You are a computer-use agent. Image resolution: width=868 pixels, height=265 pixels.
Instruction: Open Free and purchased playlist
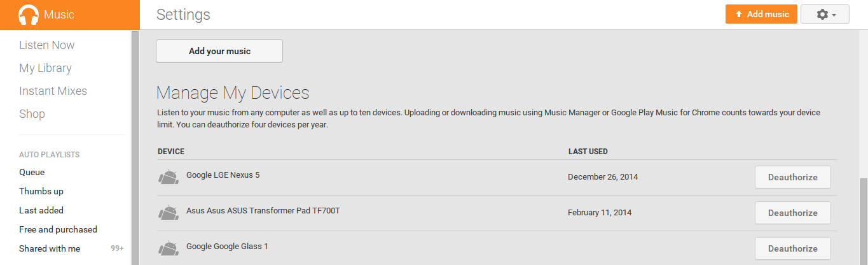[x=58, y=229]
